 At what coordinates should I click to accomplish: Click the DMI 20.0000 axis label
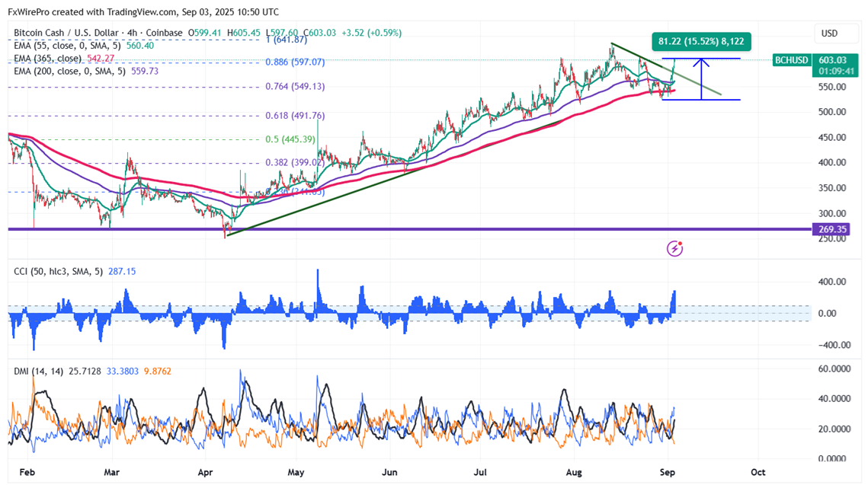(x=834, y=429)
